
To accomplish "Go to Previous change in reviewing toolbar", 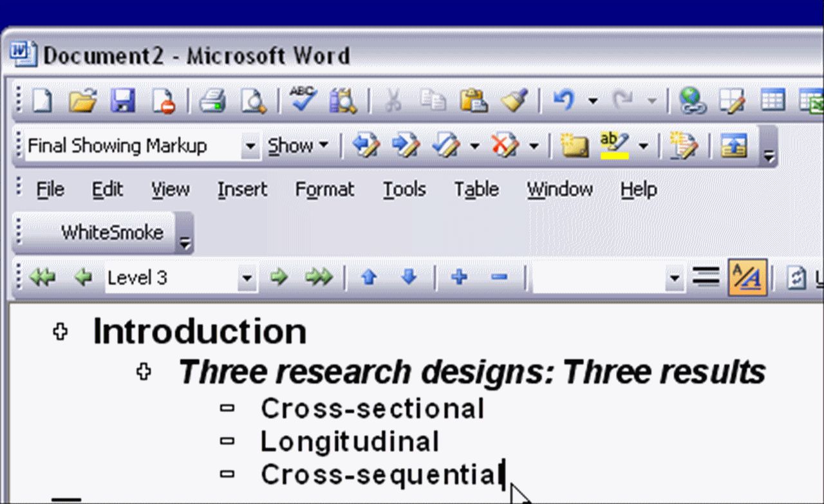I will point(366,145).
